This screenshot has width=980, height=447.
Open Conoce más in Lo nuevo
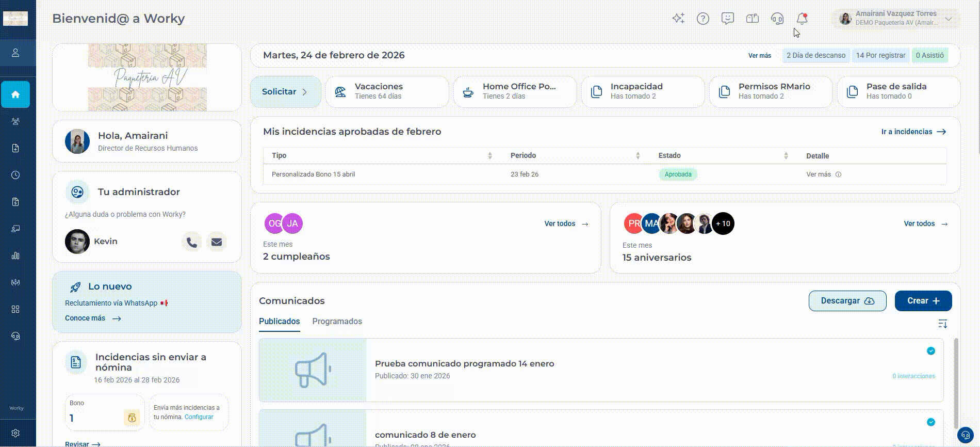pos(93,318)
